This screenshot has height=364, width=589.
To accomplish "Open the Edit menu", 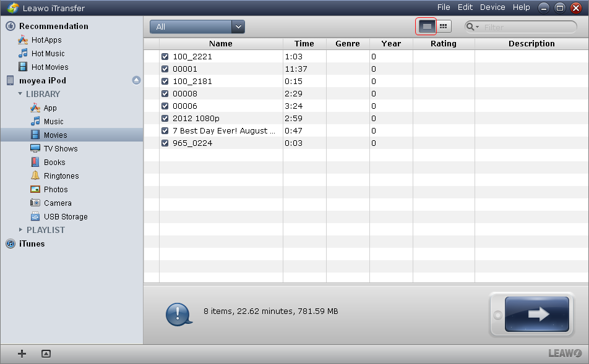I will pyautogui.click(x=465, y=7).
